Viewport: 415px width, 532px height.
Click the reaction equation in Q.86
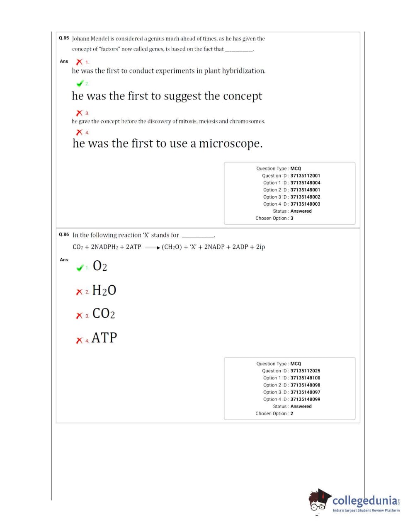pos(169,247)
